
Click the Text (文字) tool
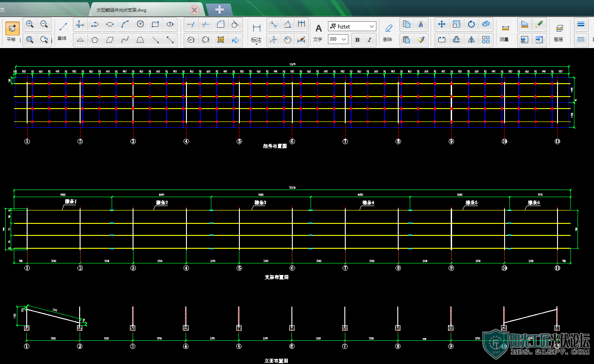318,32
